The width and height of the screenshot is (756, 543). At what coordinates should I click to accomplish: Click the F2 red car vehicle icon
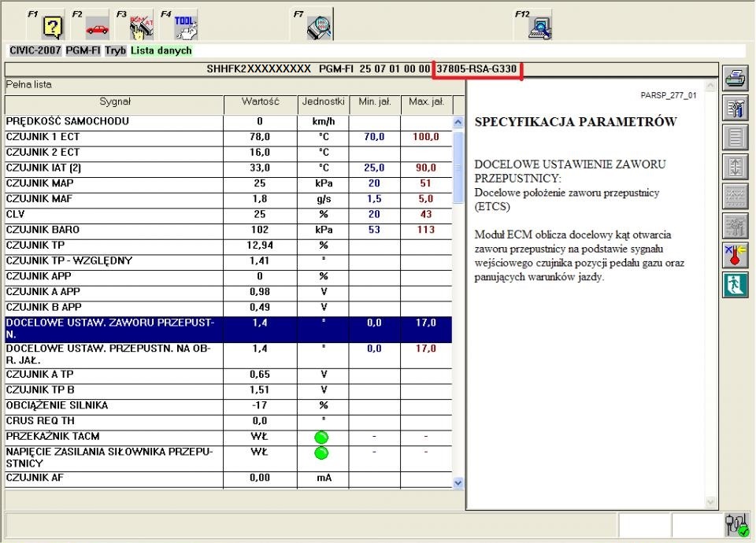(97, 29)
